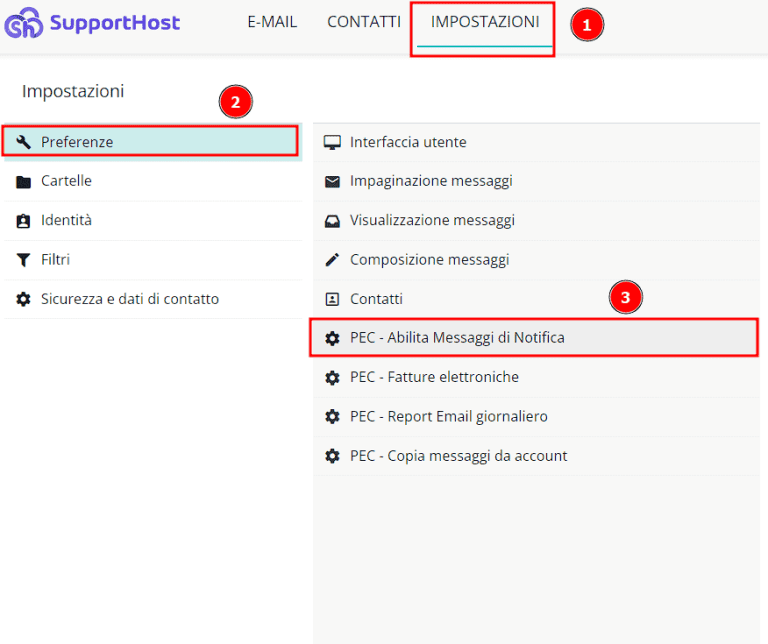Image resolution: width=768 pixels, height=644 pixels.
Task: Open the E-MAIL tab
Action: (x=272, y=22)
